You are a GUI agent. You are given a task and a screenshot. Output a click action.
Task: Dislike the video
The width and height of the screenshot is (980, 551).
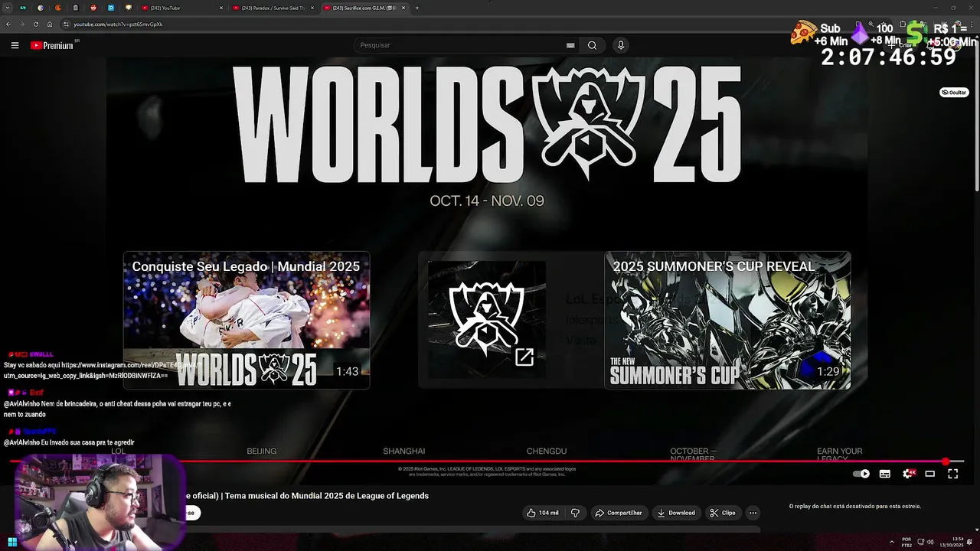point(575,513)
